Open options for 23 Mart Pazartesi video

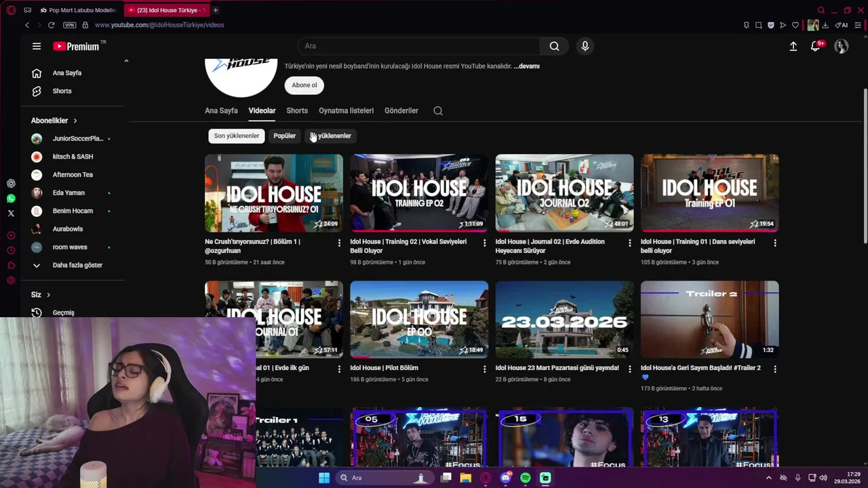click(629, 369)
